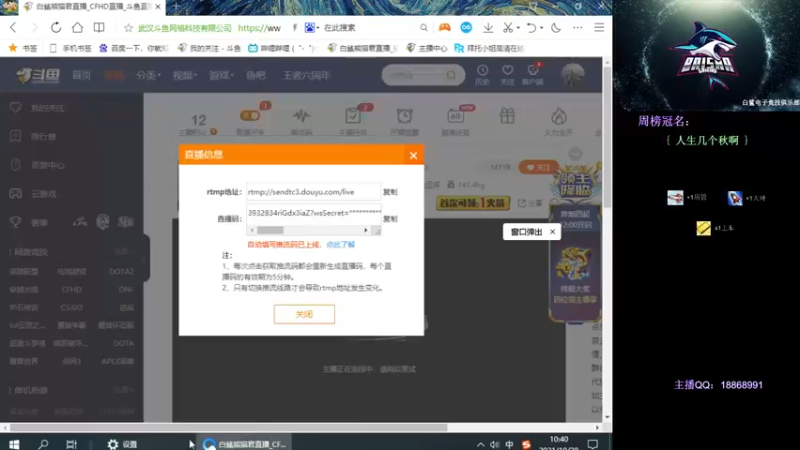Click rtmp address input field
Screen dimensions: 800x450
[x=313, y=192]
